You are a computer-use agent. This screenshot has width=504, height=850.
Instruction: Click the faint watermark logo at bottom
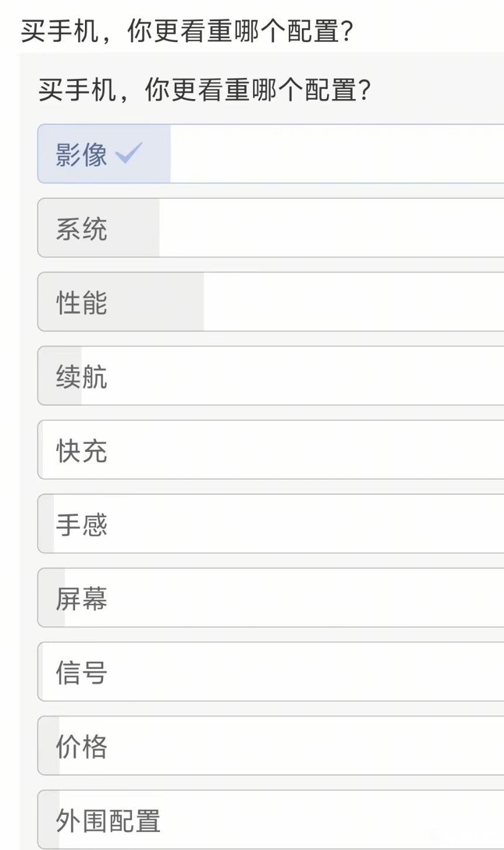pyautogui.click(x=434, y=835)
